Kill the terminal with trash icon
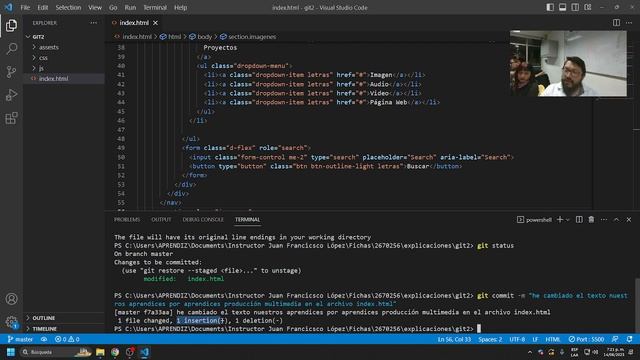Screen dimensions: 640x360 [591, 220]
